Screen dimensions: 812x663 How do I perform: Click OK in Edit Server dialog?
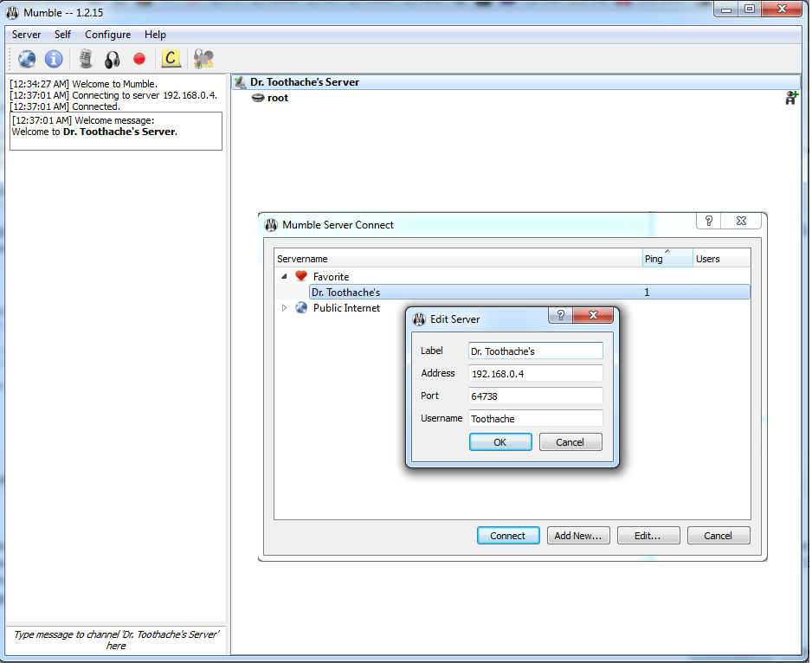click(500, 442)
